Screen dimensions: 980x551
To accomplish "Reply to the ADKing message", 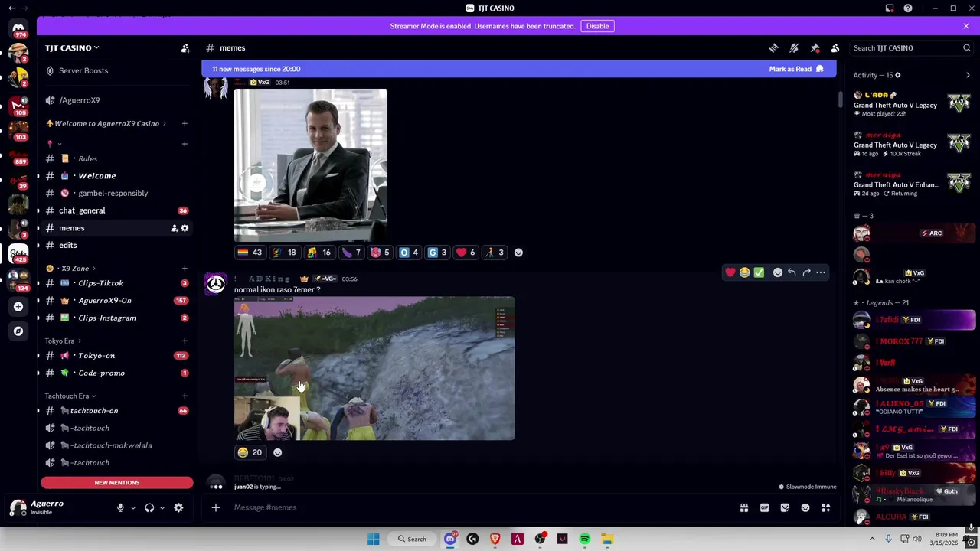I will point(792,272).
